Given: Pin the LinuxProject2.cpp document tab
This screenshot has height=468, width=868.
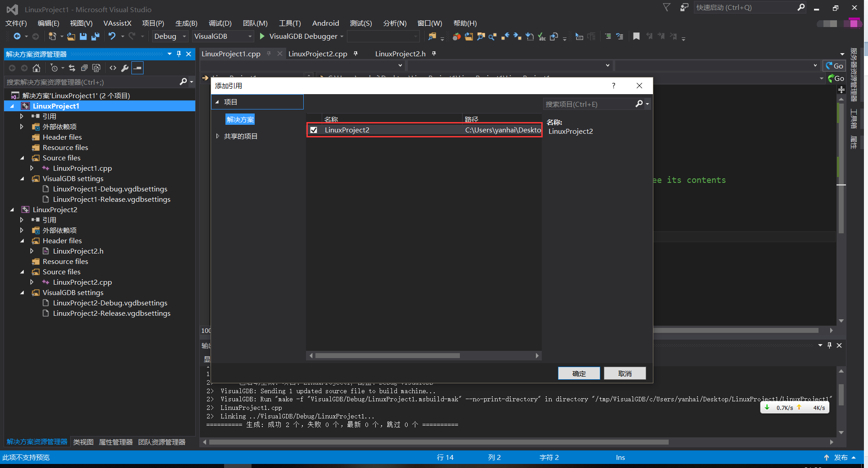Looking at the screenshot, I should click(355, 53).
